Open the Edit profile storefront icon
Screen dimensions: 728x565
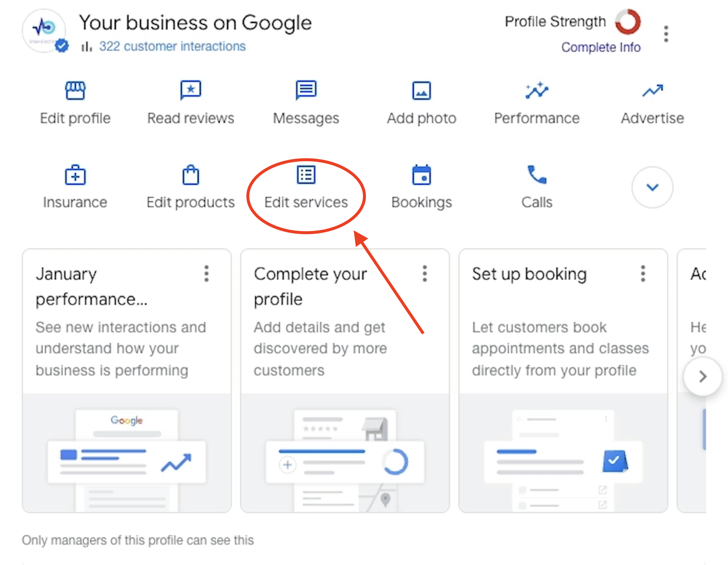pos(75,90)
